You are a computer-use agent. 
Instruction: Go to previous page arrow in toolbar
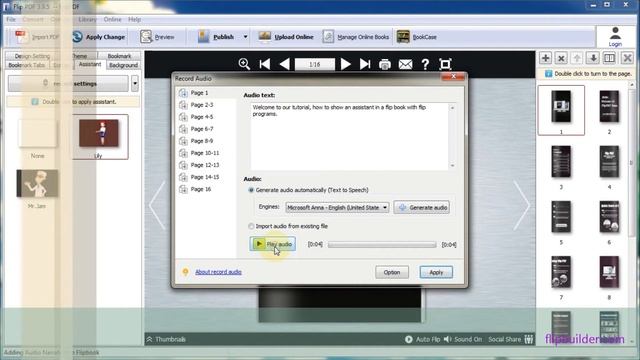(x=284, y=64)
